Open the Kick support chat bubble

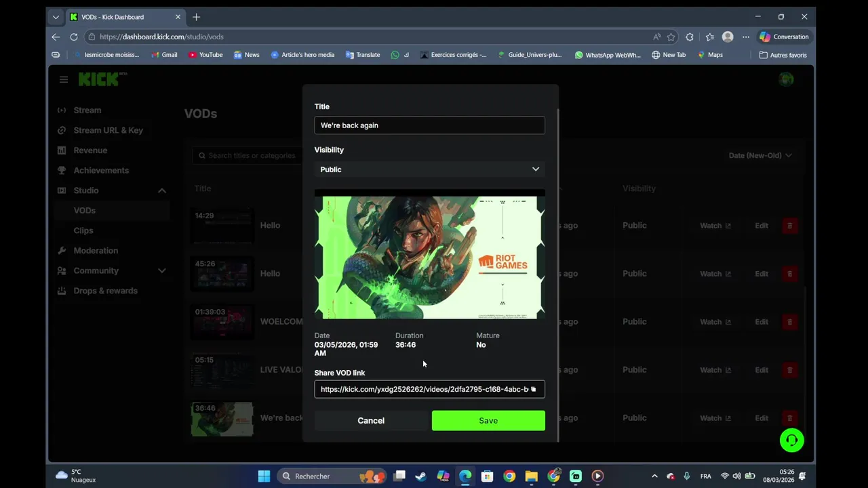(x=791, y=441)
